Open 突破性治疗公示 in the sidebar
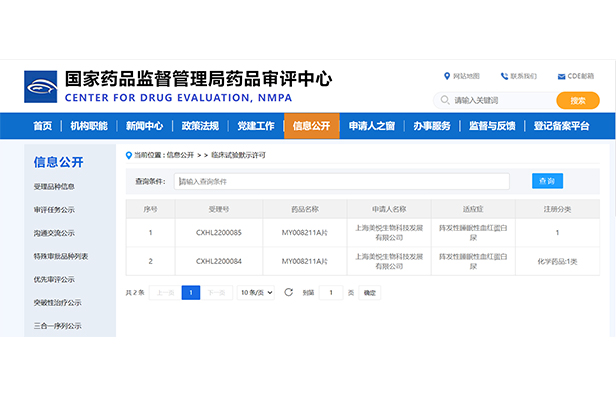 tap(57, 302)
